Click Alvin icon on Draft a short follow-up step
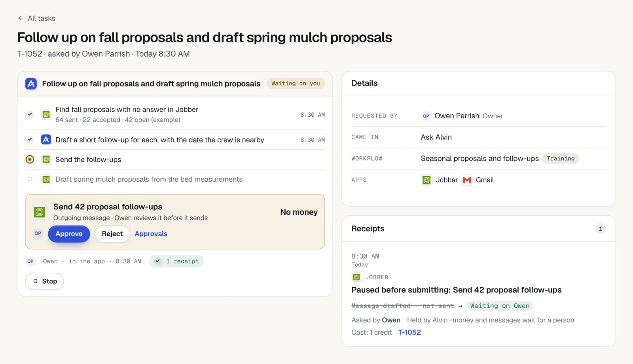This screenshot has height=364, width=633. [x=46, y=139]
